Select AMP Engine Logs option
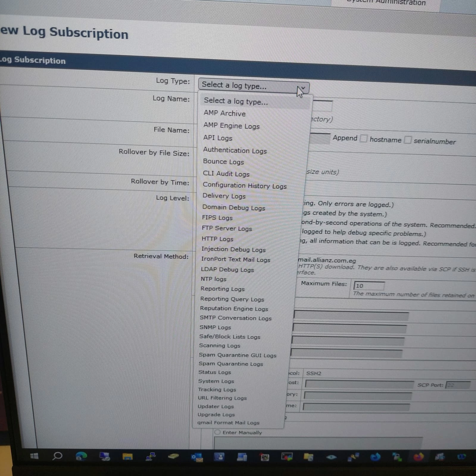Viewport: 476px width, 476px height. click(231, 126)
